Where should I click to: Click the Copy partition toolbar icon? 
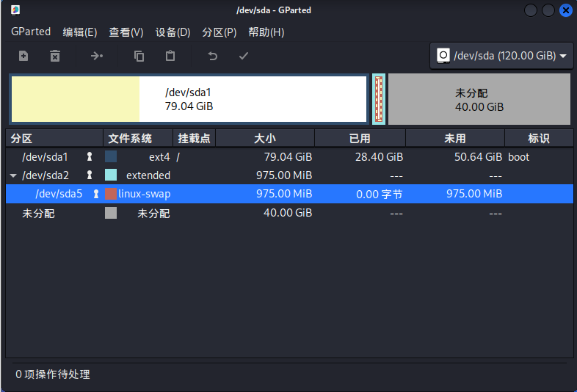(x=139, y=56)
